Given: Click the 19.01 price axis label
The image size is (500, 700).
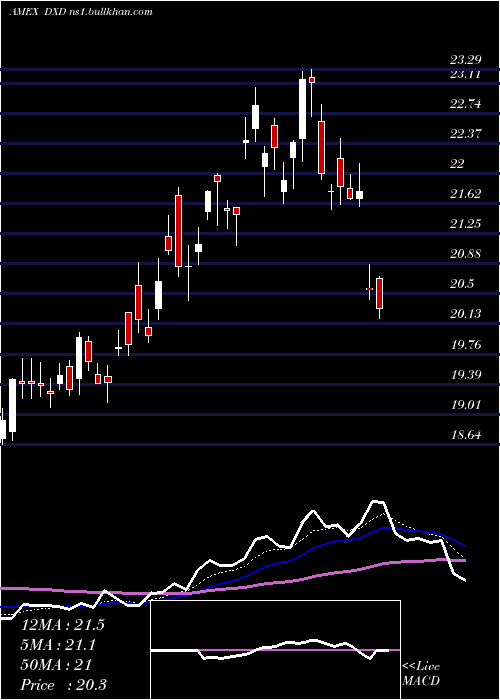Looking at the screenshot, I should (x=465, y=404).
